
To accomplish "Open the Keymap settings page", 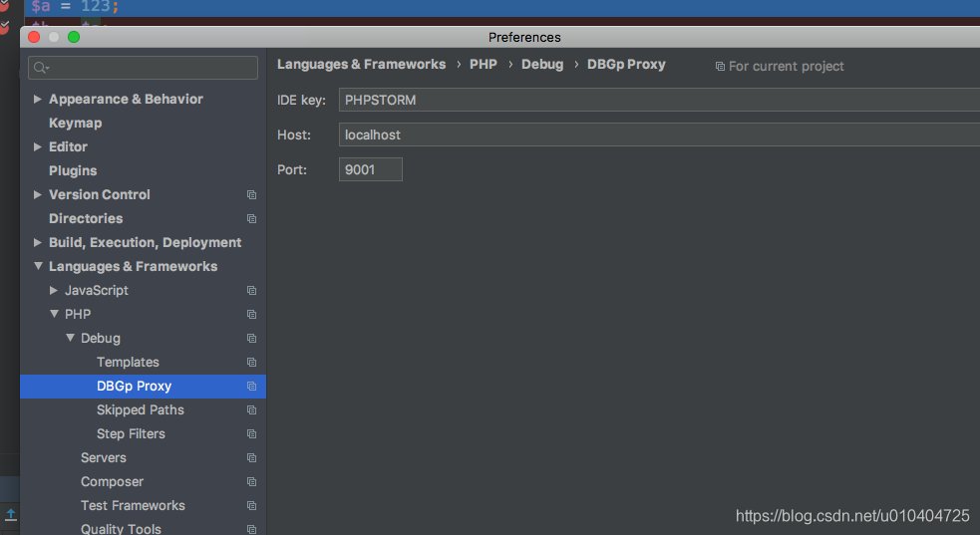I will [76, 123].
